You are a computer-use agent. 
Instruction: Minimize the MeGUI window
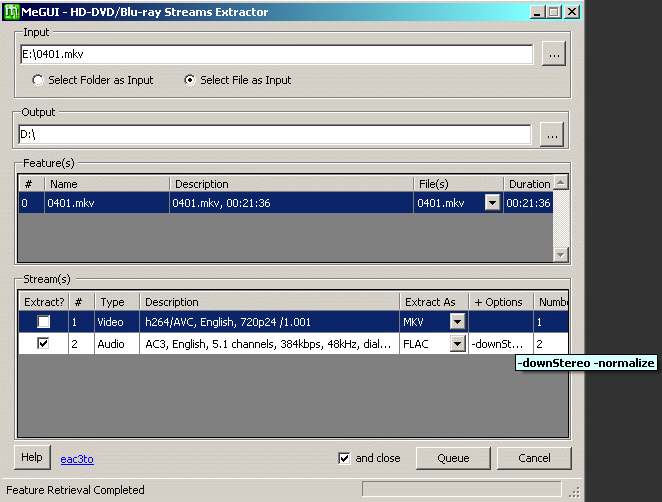click(x=537, y=12)
